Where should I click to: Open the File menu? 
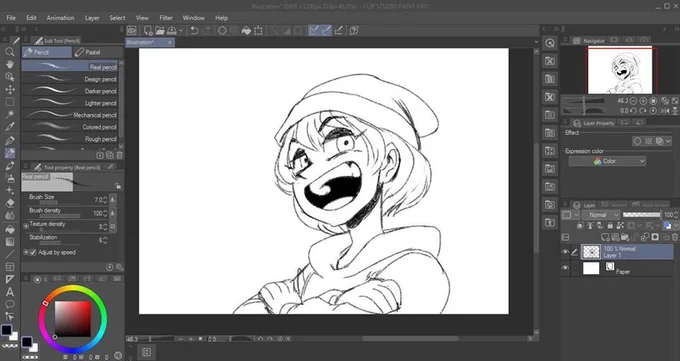[x=11, y=18]
